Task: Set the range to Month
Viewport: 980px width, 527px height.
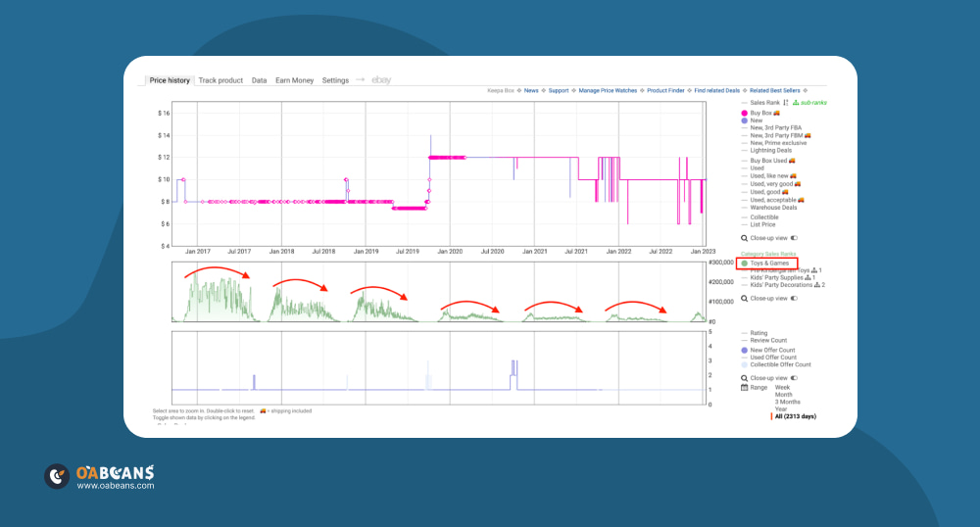Action: pos(784,395)
